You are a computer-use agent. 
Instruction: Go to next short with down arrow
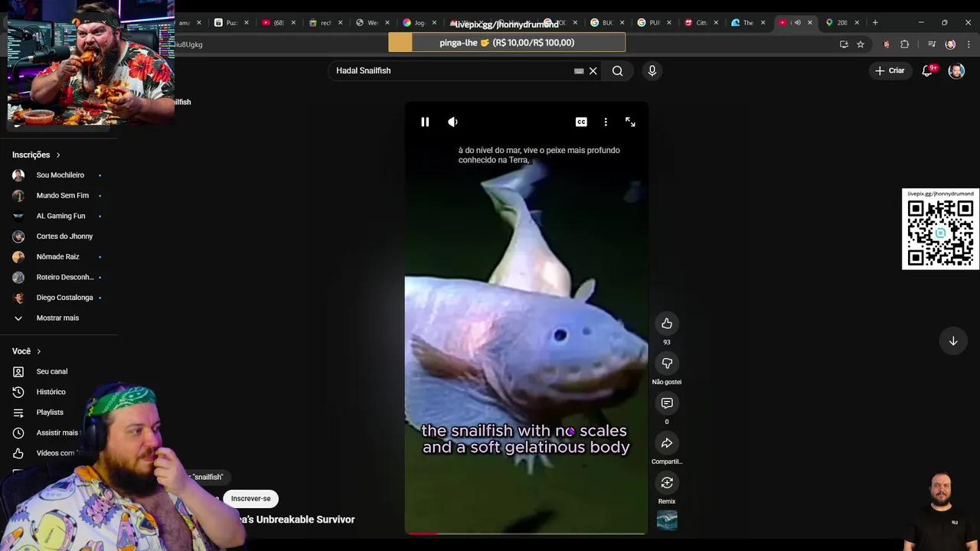coord(953,341)
